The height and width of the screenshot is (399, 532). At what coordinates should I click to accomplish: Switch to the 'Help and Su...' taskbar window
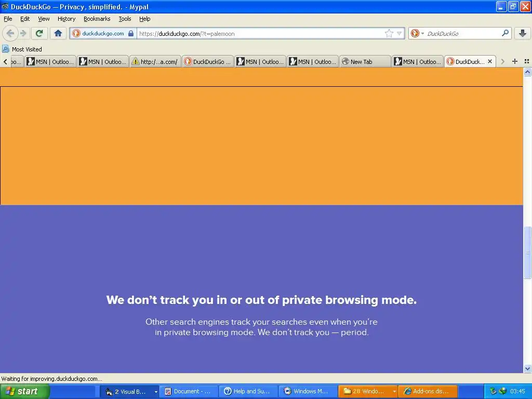(x=248, y=392)
